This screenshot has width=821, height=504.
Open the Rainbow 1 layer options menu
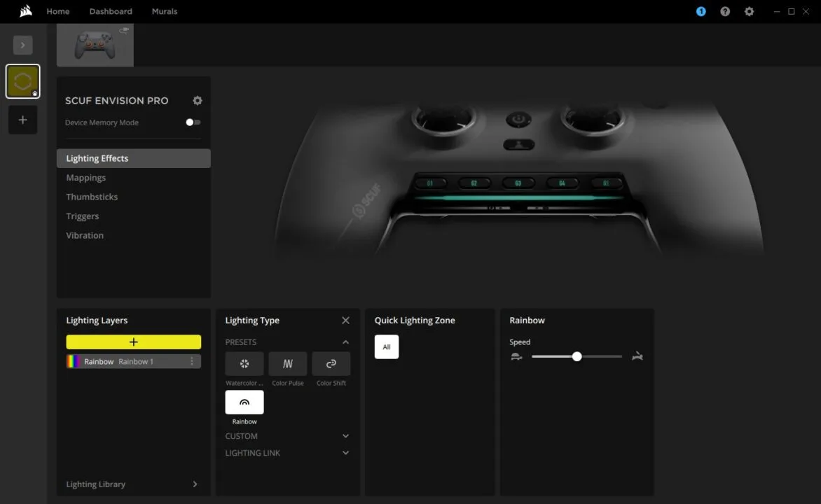coord(191,360)
